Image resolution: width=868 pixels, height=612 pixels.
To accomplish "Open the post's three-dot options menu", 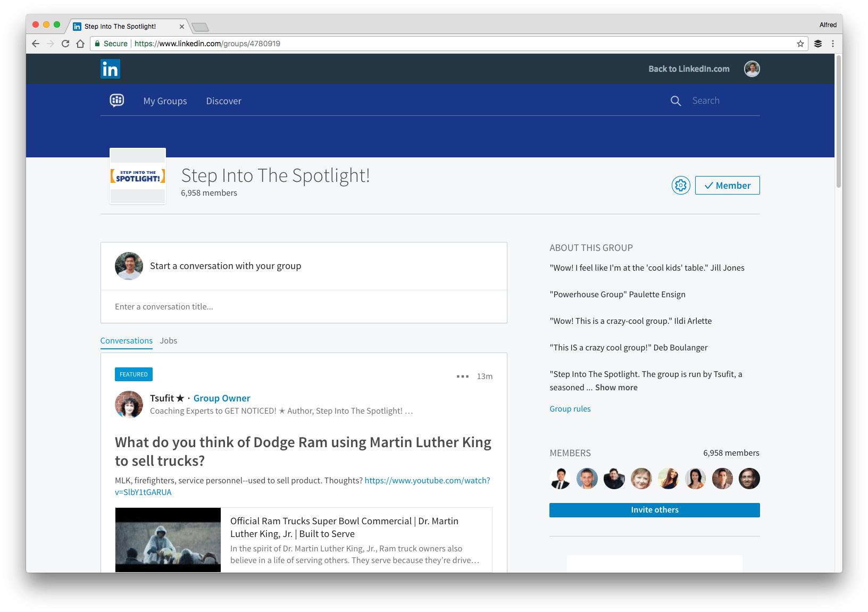I will click(462, 376).
